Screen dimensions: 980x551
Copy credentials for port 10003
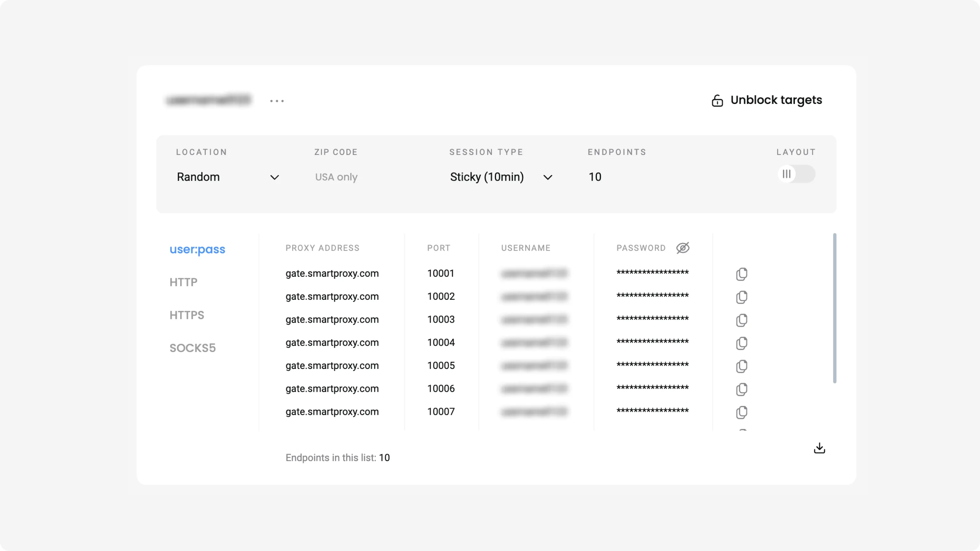coord(741,320)
